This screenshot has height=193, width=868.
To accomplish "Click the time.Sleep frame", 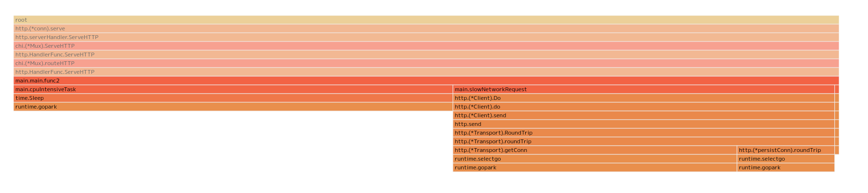I will 233,98.
